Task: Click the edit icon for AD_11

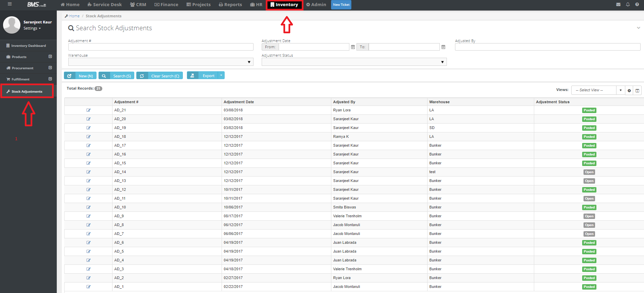Action: tap(88, 198)
